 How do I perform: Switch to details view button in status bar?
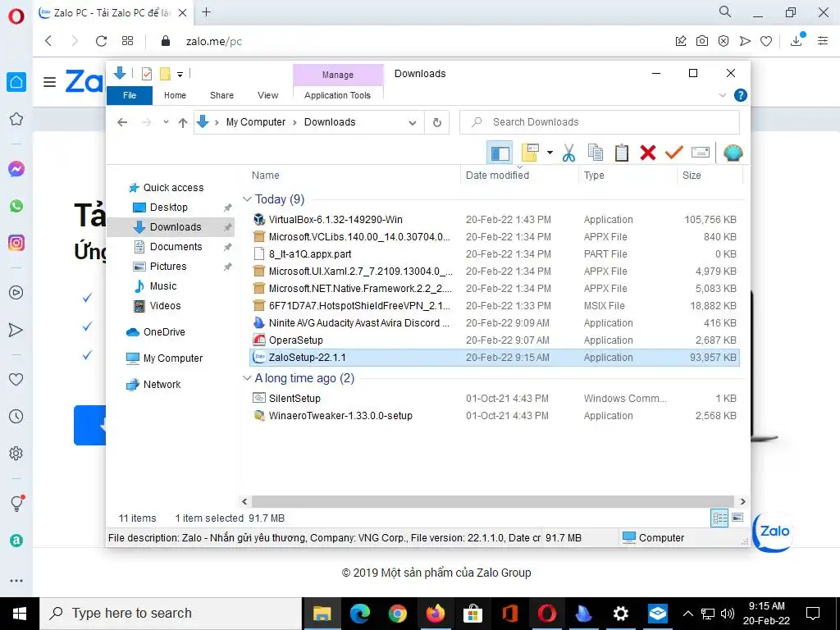pyautogui.click(x=719, y=518)
